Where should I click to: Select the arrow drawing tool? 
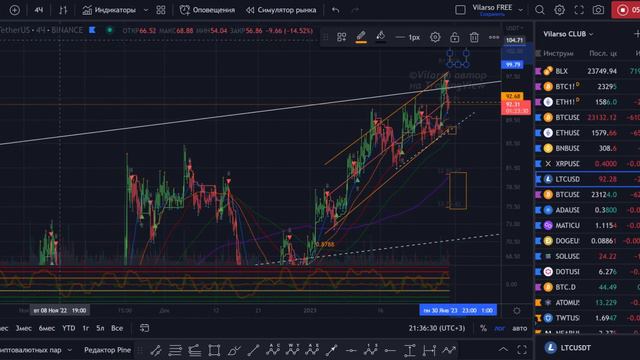[331, 350]
